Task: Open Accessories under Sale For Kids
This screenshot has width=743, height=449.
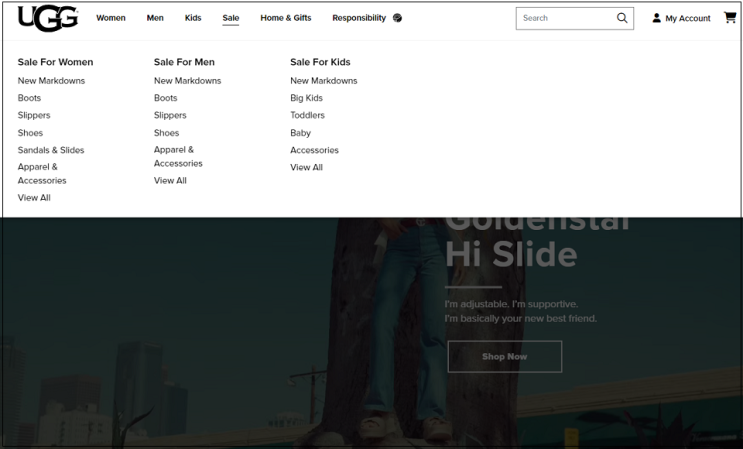Action: click(x=315, y=150)
